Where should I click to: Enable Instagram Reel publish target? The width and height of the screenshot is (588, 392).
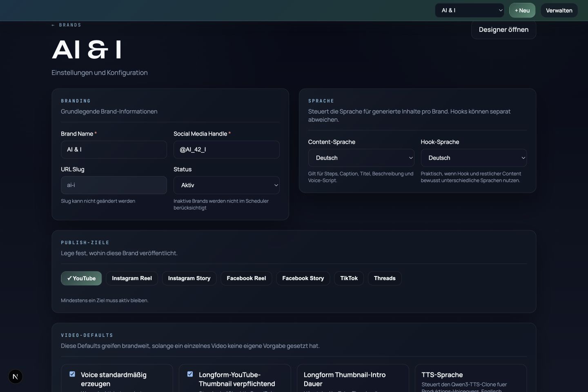coord(132,278)
